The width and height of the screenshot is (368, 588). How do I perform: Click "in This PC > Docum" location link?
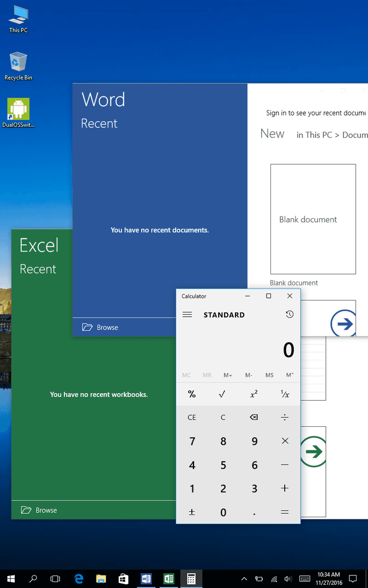(x=332, y=135)
